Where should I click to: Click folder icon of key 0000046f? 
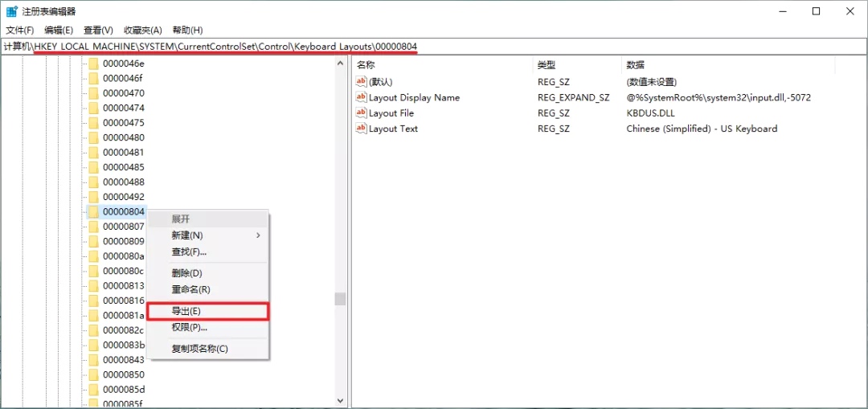[x=93, y=78]
